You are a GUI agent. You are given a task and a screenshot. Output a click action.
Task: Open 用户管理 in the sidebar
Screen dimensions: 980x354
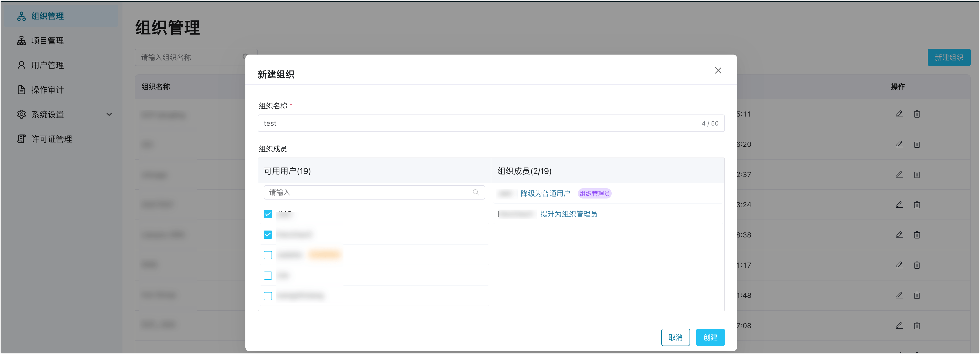[x=47, y=65]
